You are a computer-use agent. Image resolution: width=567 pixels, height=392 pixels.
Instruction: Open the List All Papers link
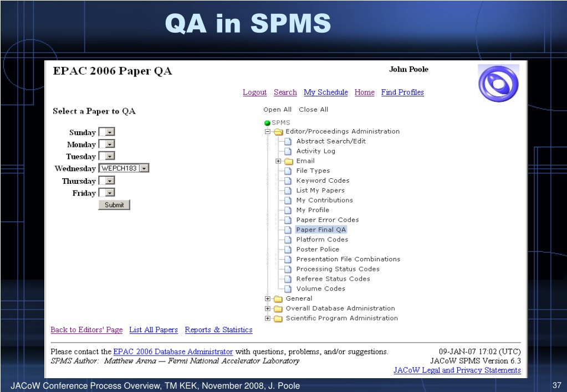click(x=154, y=330)
